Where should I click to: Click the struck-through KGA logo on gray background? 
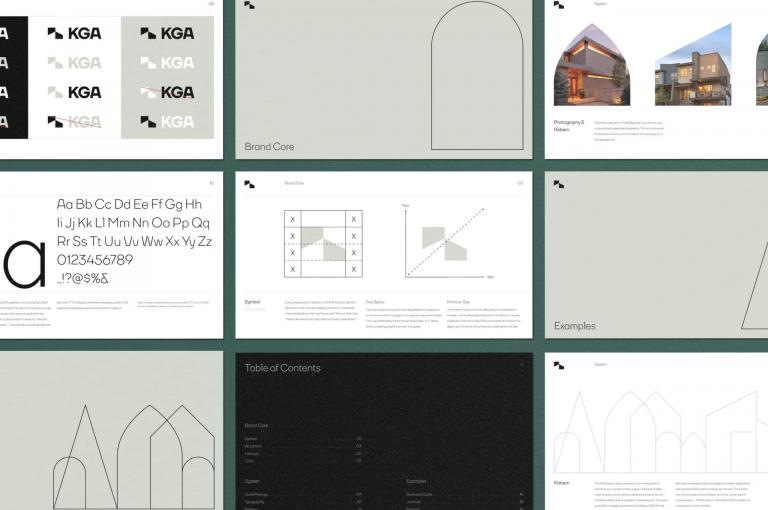167,92
